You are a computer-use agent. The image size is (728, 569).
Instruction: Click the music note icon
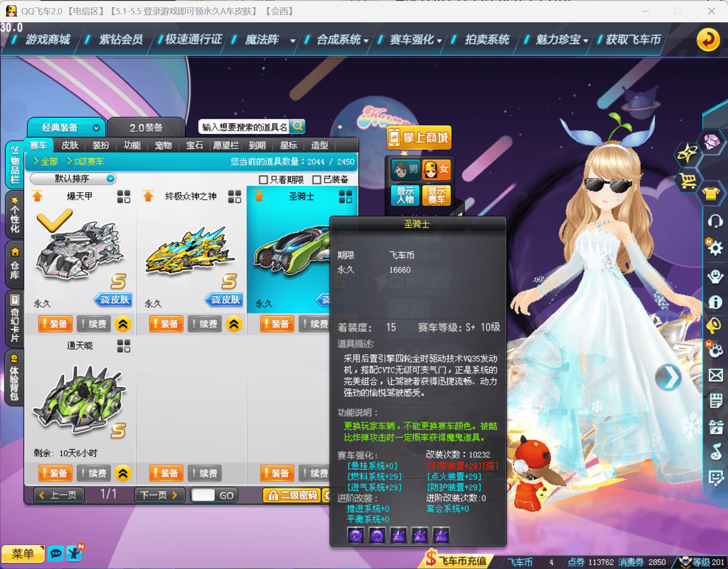click(716, 451)
